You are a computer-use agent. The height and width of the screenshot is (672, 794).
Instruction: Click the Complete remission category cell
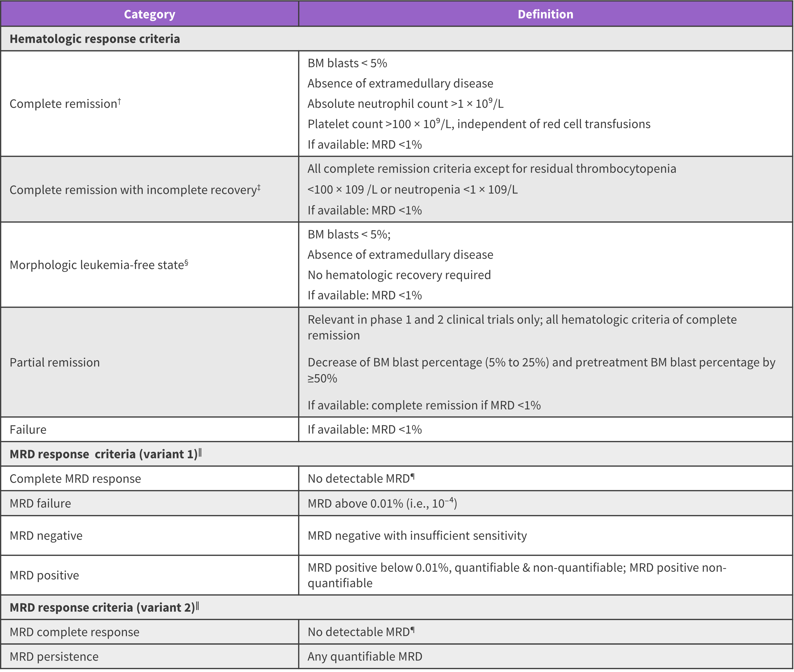(63, 104)
